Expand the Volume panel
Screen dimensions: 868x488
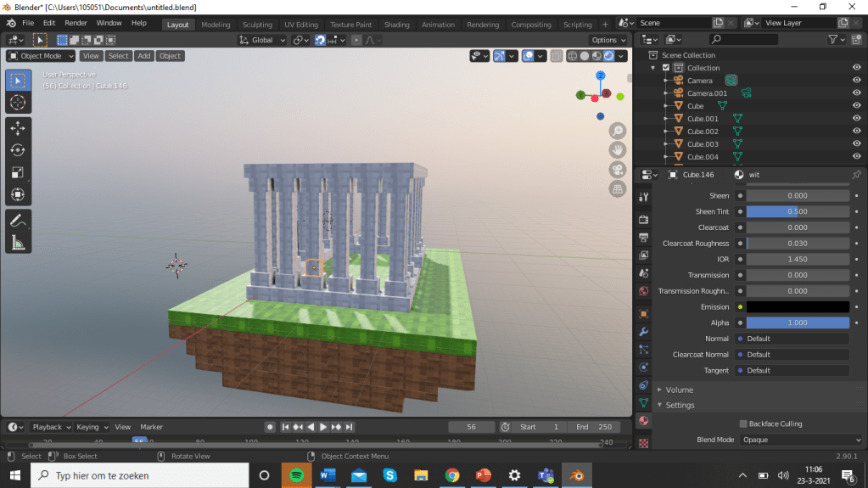tap(679, 390)
